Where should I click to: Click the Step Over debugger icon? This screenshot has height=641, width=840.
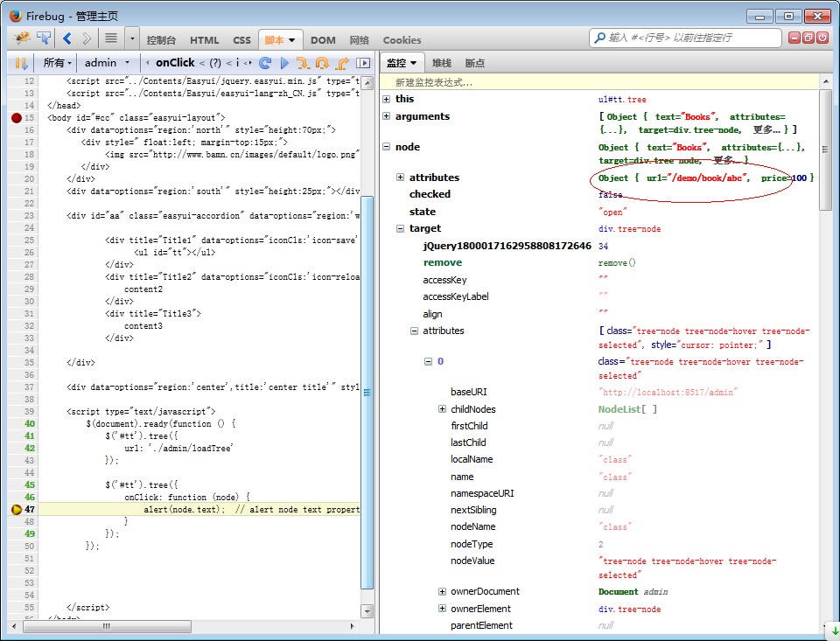(322, 63)
